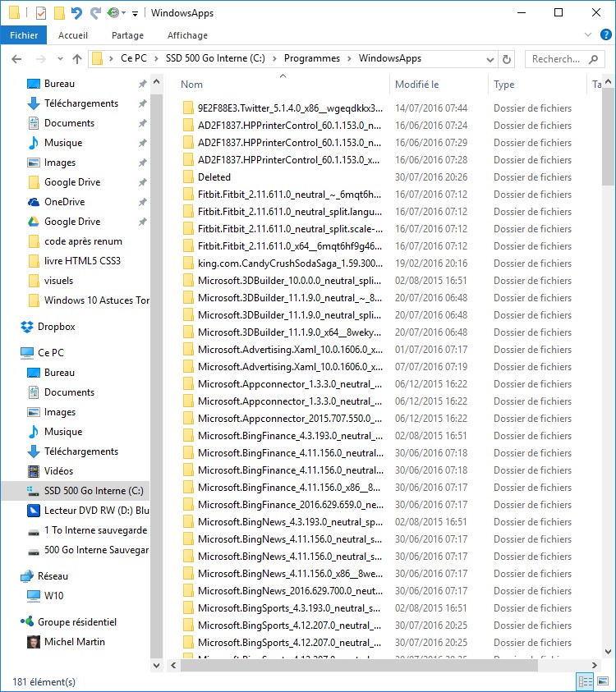Open the Affichage ribbon tab
Viewport: 616px width, 692px height.
click(187, 35)
